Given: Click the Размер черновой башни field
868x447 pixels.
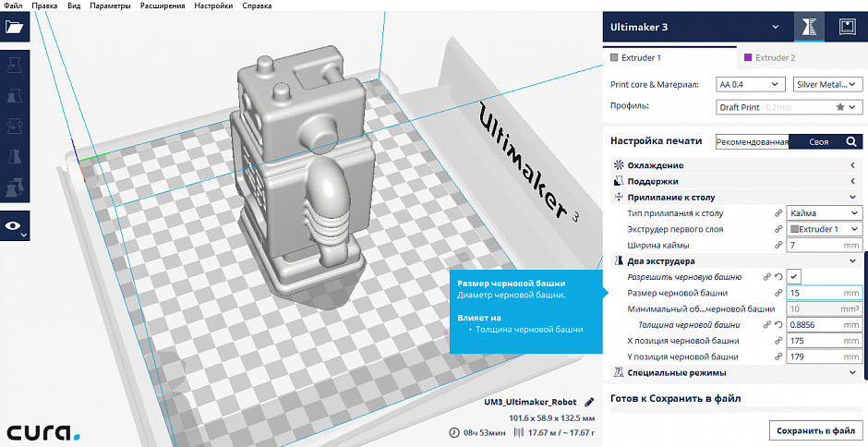Looking at the screenshot, I should point(824,293).
